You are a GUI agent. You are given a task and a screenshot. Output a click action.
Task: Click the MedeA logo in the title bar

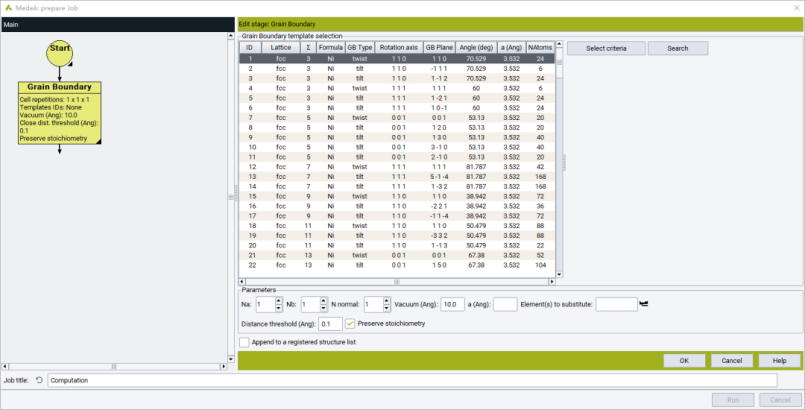[8, 7]
